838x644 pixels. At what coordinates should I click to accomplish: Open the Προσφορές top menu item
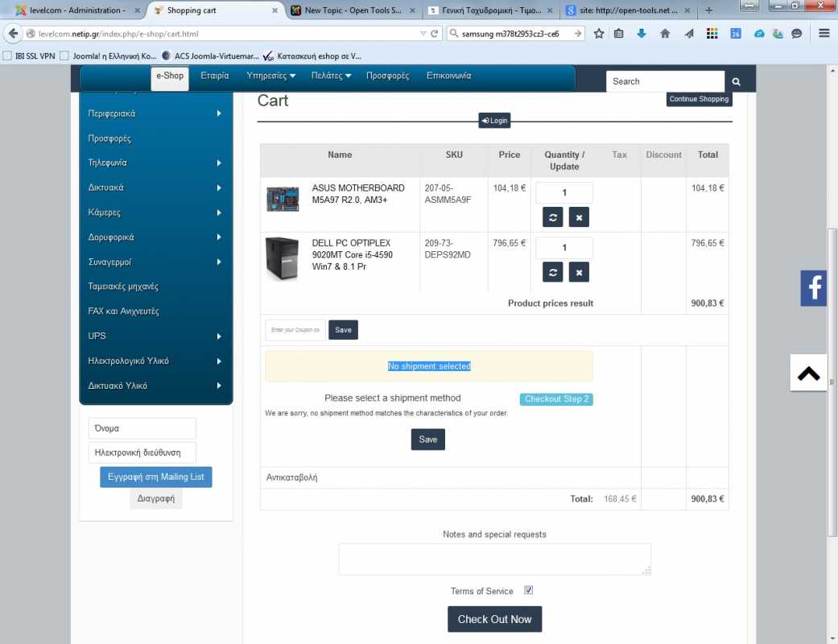coord(387,76)
